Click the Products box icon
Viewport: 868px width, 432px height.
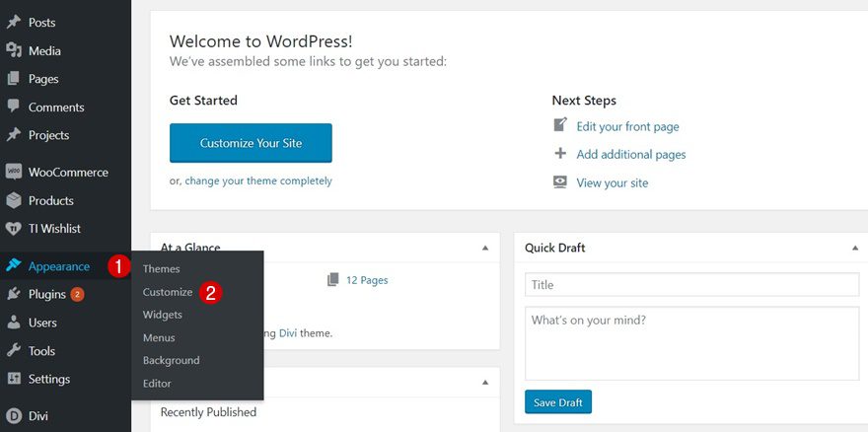[x=14, y=200]
